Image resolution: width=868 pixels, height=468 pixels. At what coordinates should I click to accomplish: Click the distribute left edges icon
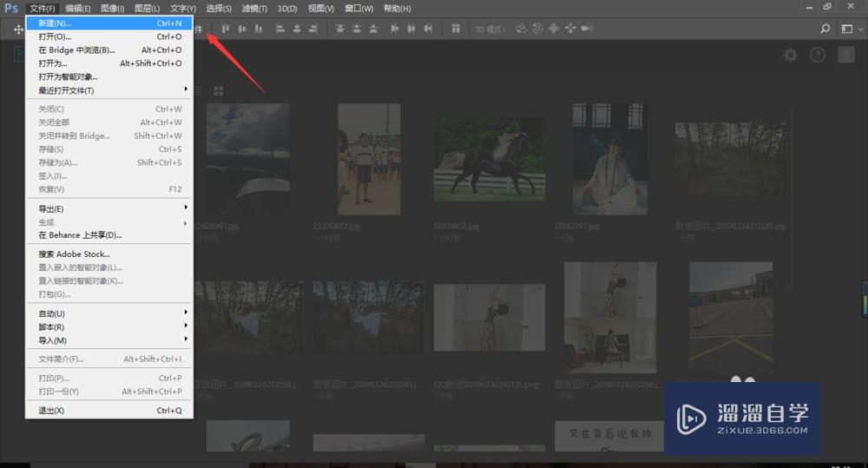pos(394,29)
